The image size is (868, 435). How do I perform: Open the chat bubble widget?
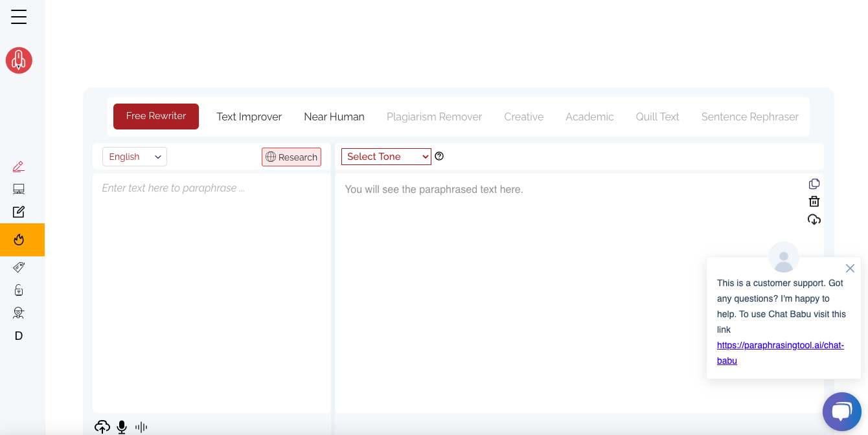841,412
